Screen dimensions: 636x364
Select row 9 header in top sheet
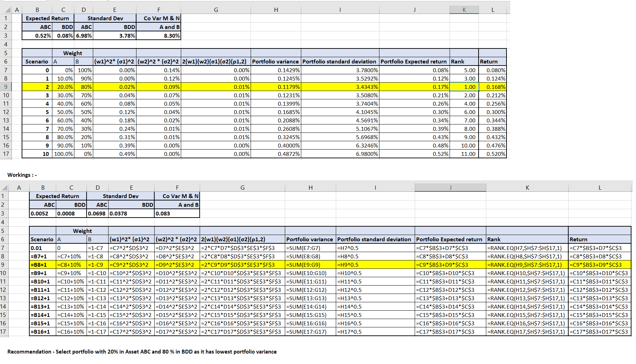tap(6, 87)
